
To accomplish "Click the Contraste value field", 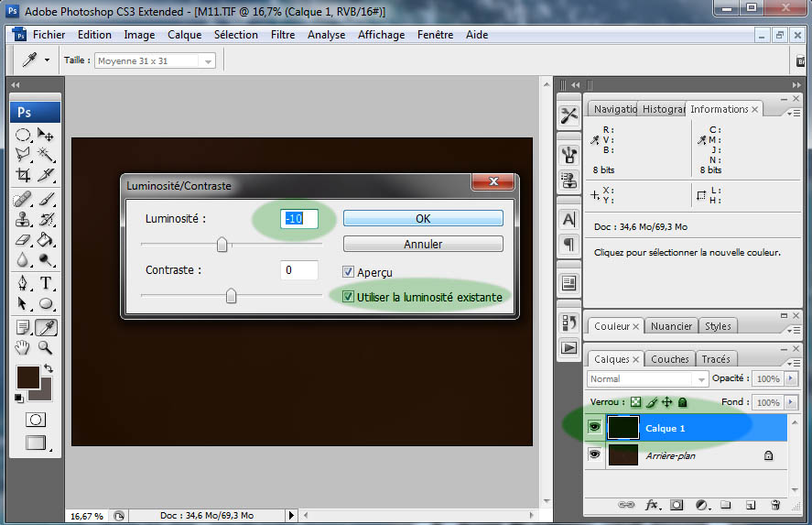I will (298, 270).
